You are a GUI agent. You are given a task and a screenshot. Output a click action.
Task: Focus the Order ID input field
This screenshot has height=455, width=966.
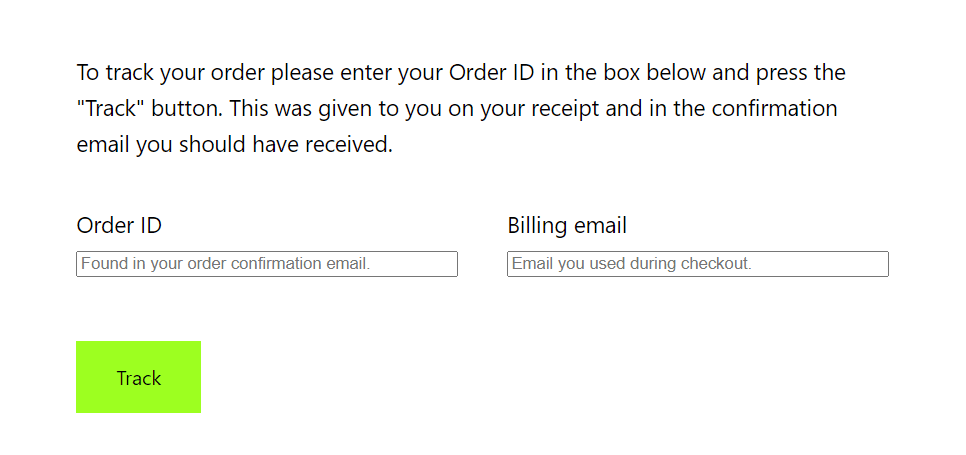[267, 264]
